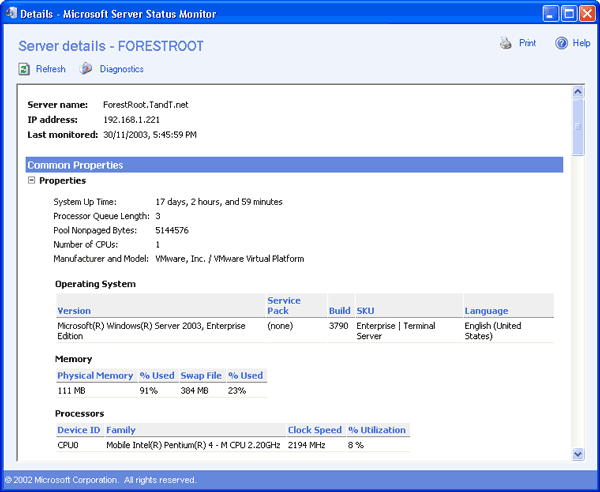This screenshot has width=600, height=492.
Task: Minimize the Details window
Action: tap(551, 14)
